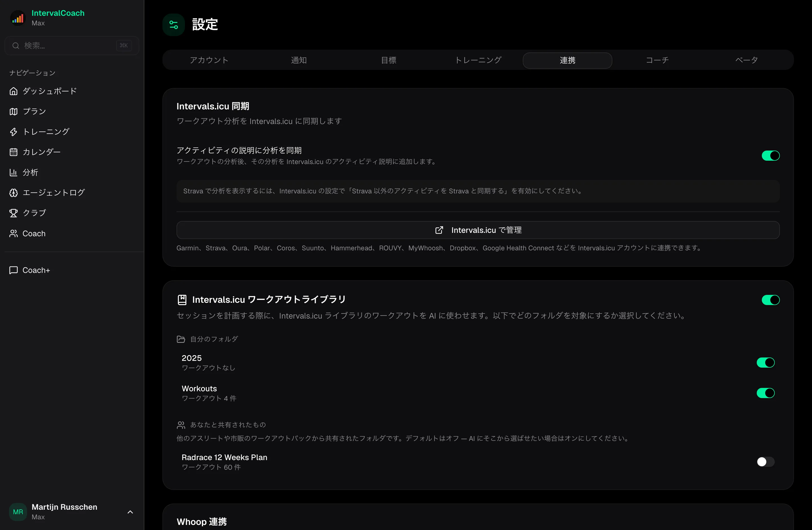Click the MR avatar at the bottom left
Image resolution: width=812 pixels, height=530 pixels.
click(18, 512)
